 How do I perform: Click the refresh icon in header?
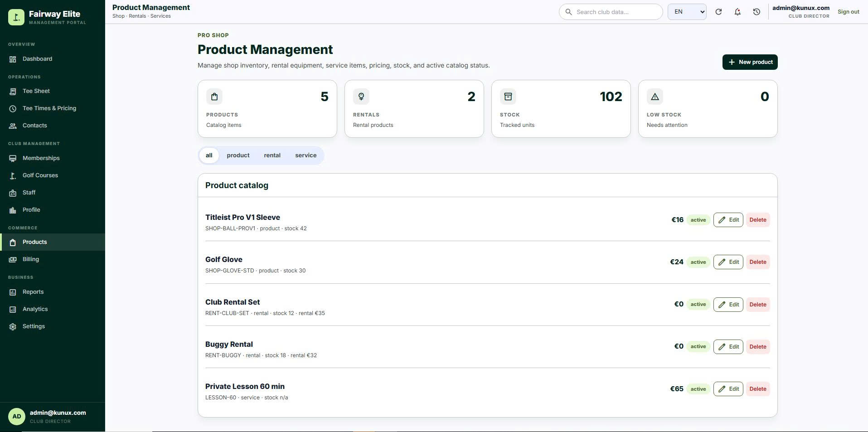click(718, 12)
